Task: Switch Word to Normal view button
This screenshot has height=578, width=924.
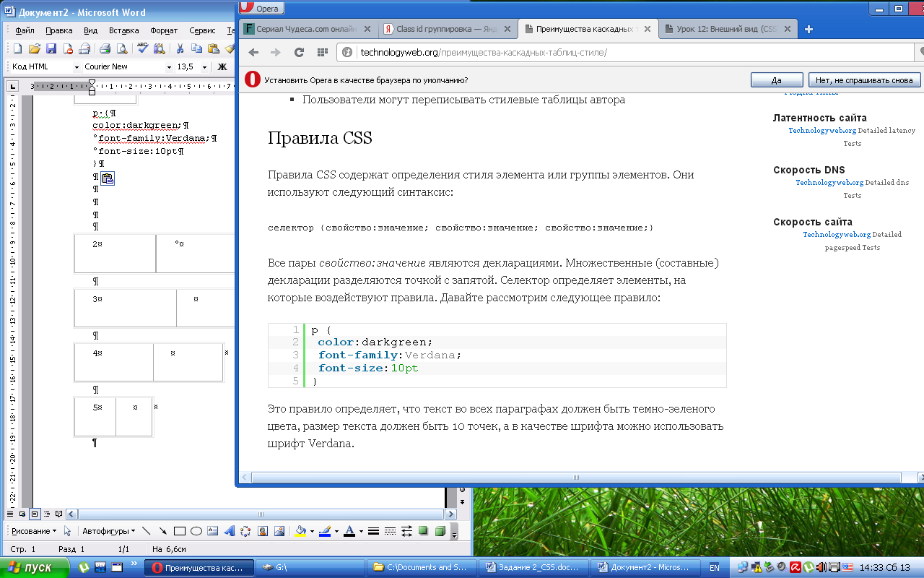Action: click(10, 514)
